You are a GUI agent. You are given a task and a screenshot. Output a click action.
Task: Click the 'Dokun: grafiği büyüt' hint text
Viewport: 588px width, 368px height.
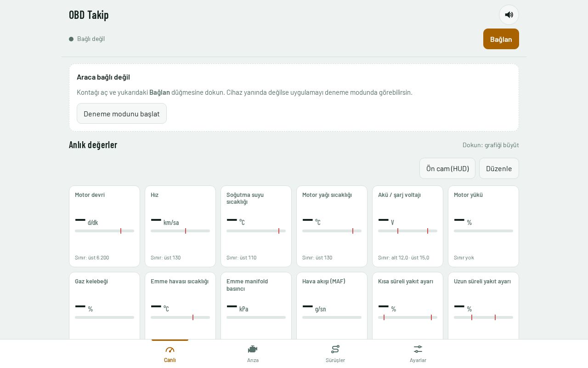click(491, 145)
